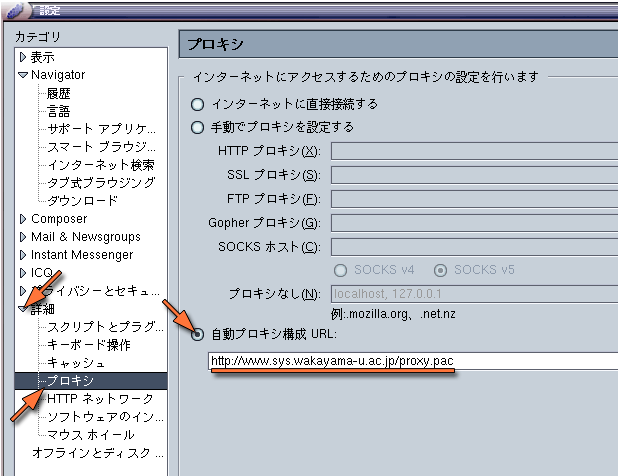Select the highlighted プロキシ item
This screenshot has height=476, width=618.
(x=91, y=381)
